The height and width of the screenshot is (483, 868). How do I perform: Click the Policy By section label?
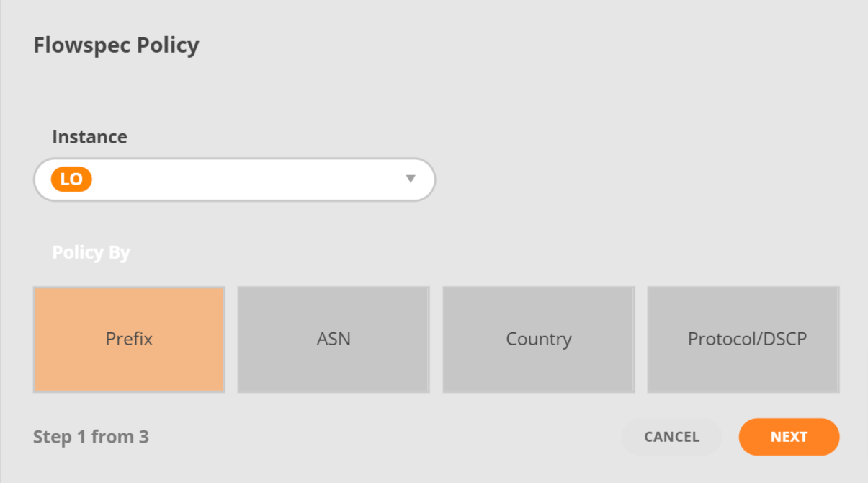(91, 253)
